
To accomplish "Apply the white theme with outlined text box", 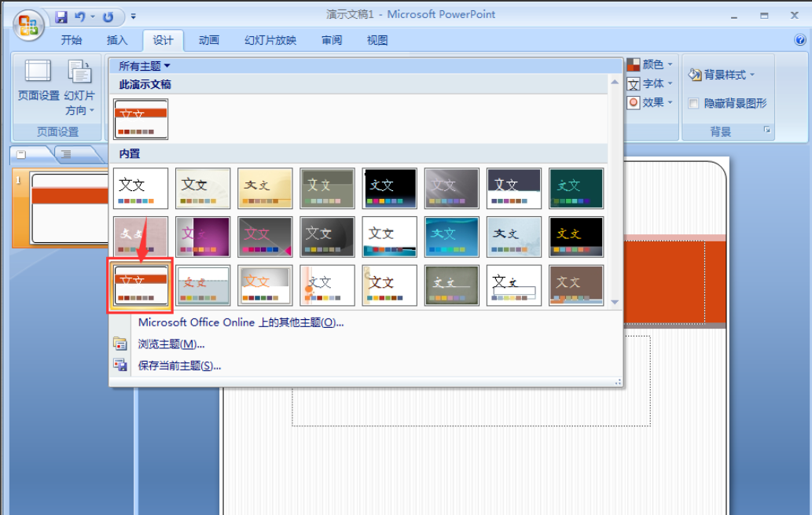I will 514,285.
